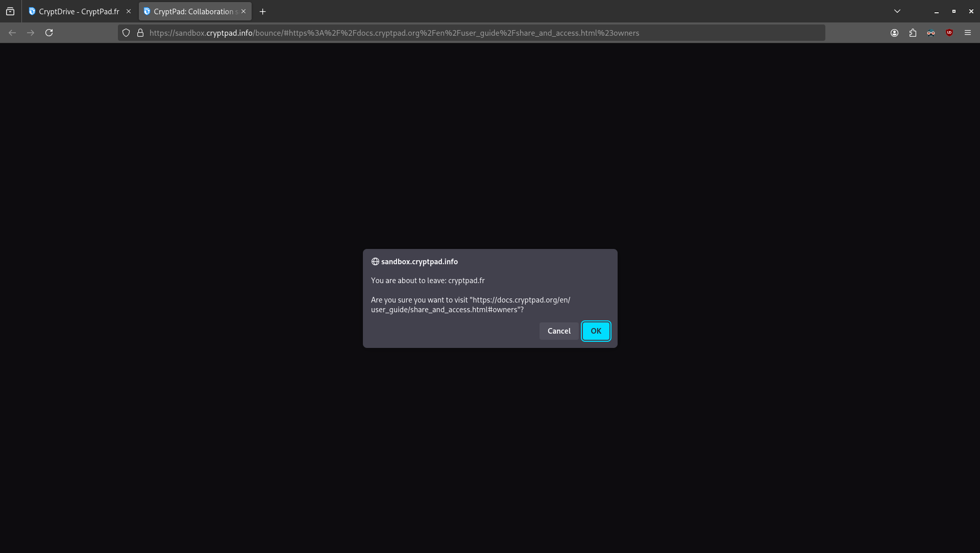Open the Firefox hamburger menu
980x553 pixels.
pos(968,33)
